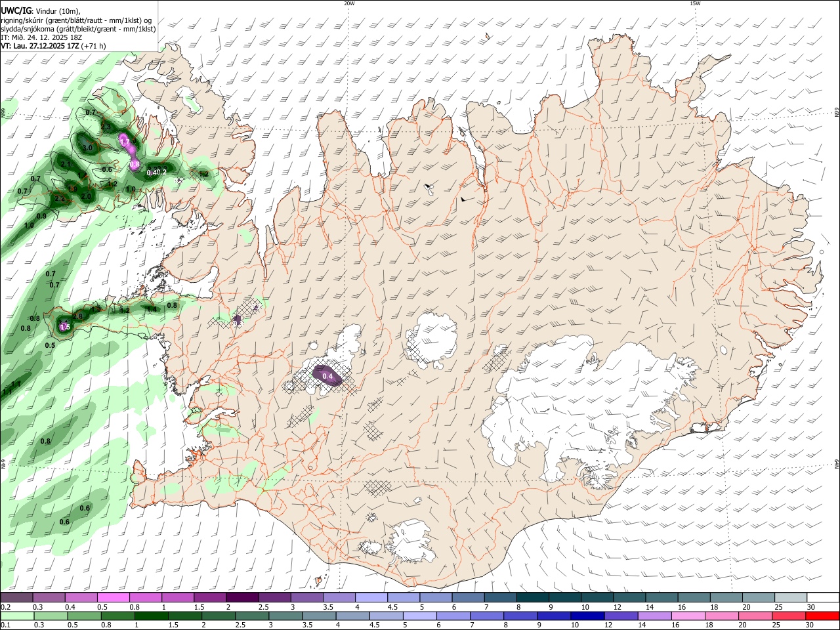Click the bright red 30 swatch in rain legend
This screenshot has height=630, width=840.
point(823,616)
